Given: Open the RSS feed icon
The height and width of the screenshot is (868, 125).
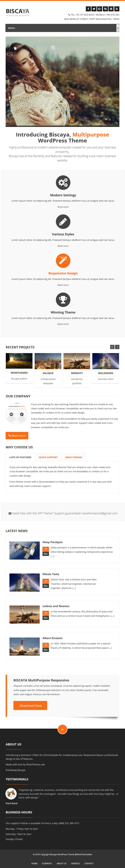Looking at the screenshot, I should [116, 9].
